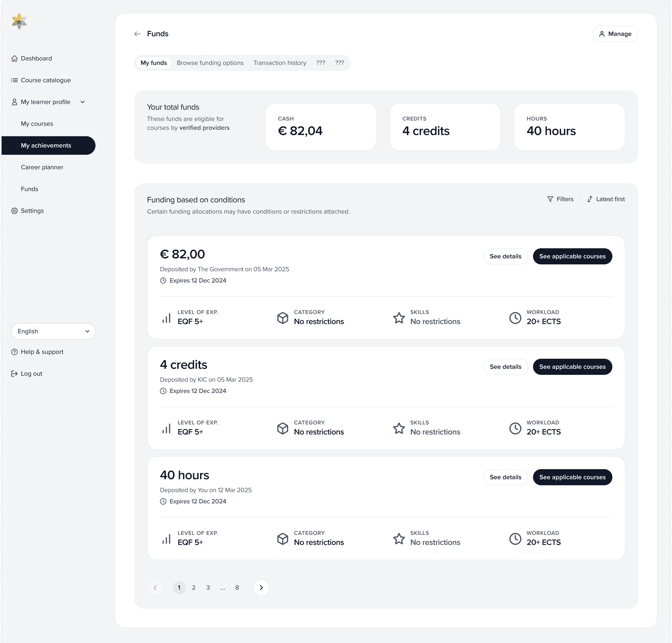
Task: Click the company logo at top left
Action: (x=19, y=21)
